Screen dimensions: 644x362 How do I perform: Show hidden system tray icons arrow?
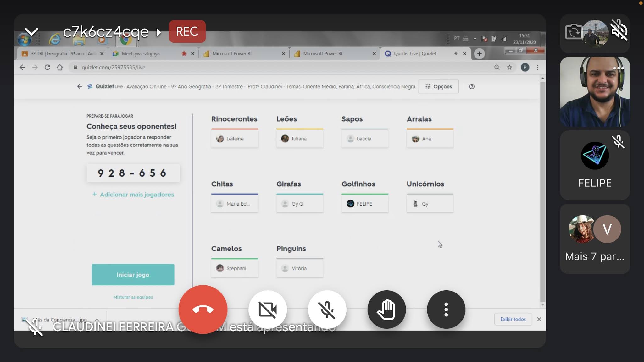pyautogui.click(x=475, y=39)
